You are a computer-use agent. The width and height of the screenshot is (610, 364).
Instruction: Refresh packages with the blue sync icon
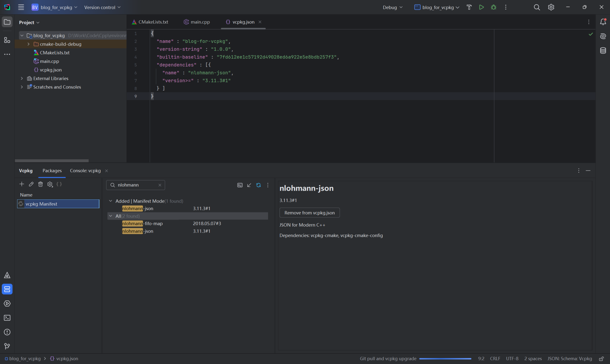pos(258,185)
